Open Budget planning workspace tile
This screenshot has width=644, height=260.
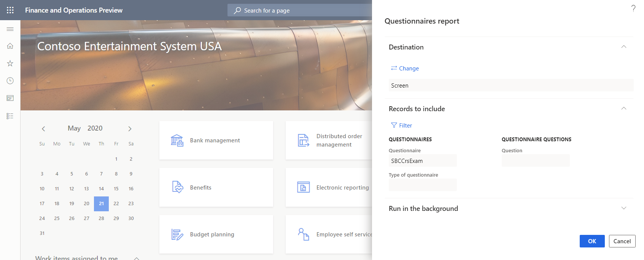point(216,234)
